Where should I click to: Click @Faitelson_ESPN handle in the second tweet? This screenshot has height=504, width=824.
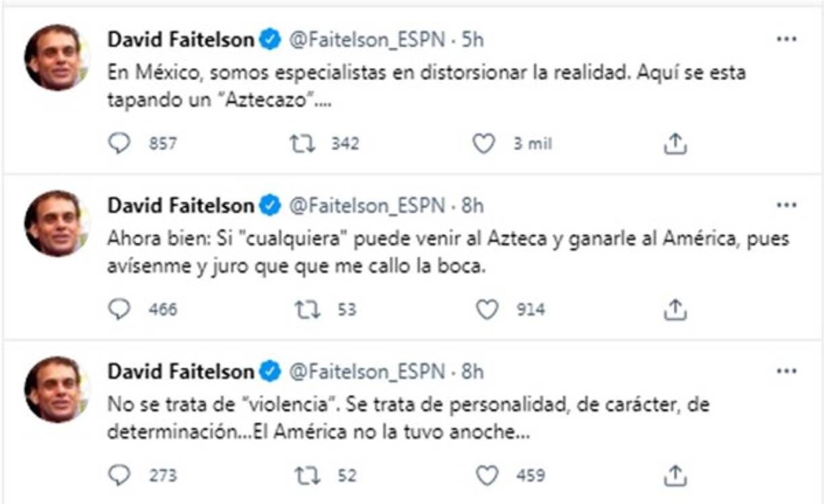367,205
